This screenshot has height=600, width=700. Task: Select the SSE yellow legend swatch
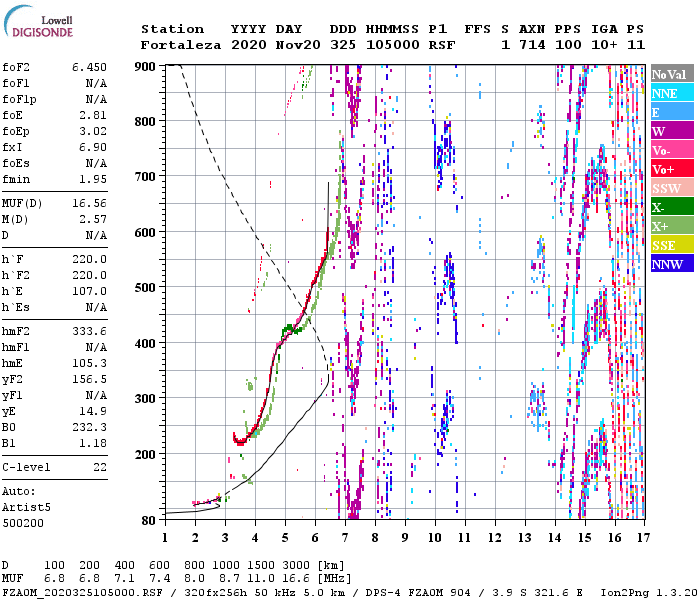[672, 245]
